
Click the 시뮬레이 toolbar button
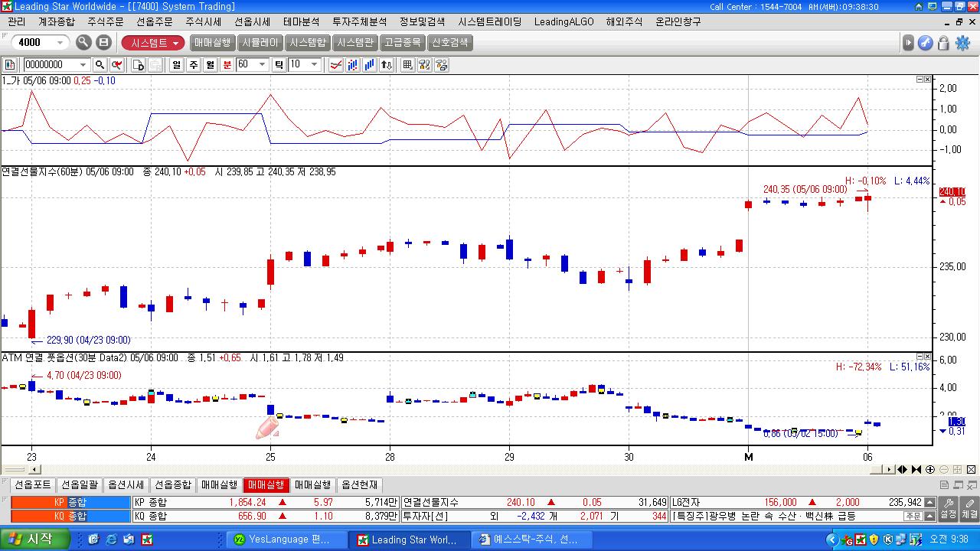pyautogui.click(x=260, y=43)
